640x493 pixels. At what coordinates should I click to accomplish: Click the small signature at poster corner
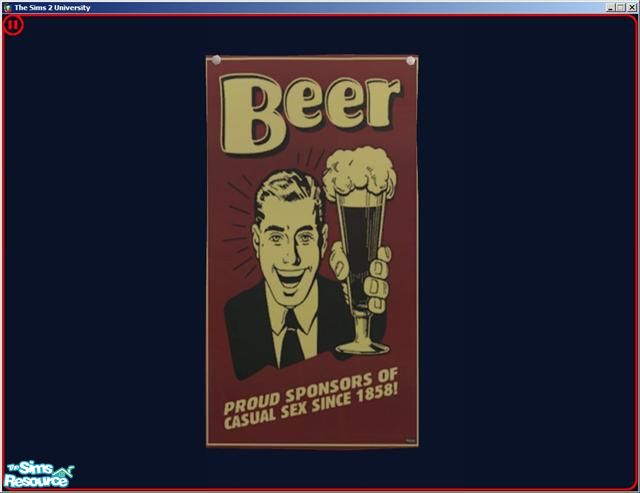409,437
